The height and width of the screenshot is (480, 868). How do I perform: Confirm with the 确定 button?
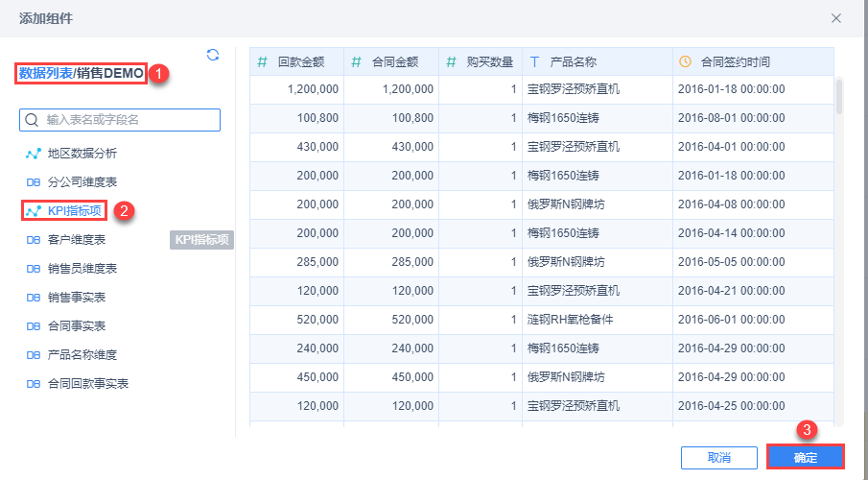tap(805, 457)
